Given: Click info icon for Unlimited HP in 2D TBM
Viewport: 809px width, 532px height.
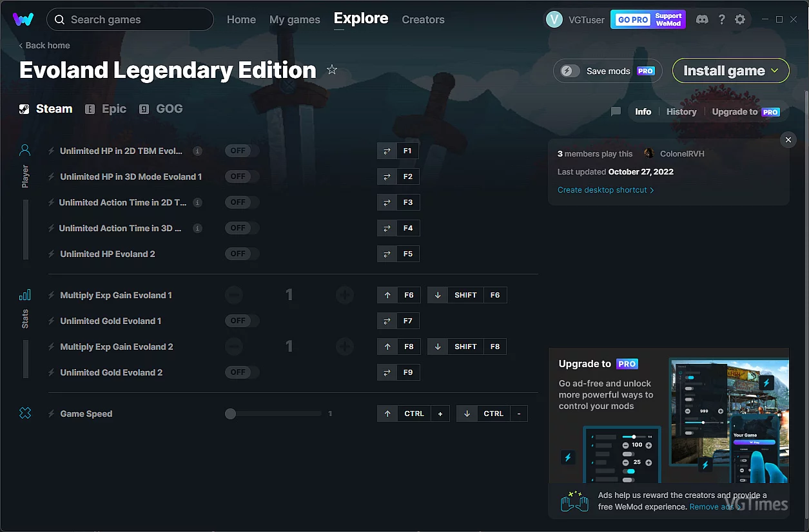Looking at the screenshot, I should tap(198, 151).
